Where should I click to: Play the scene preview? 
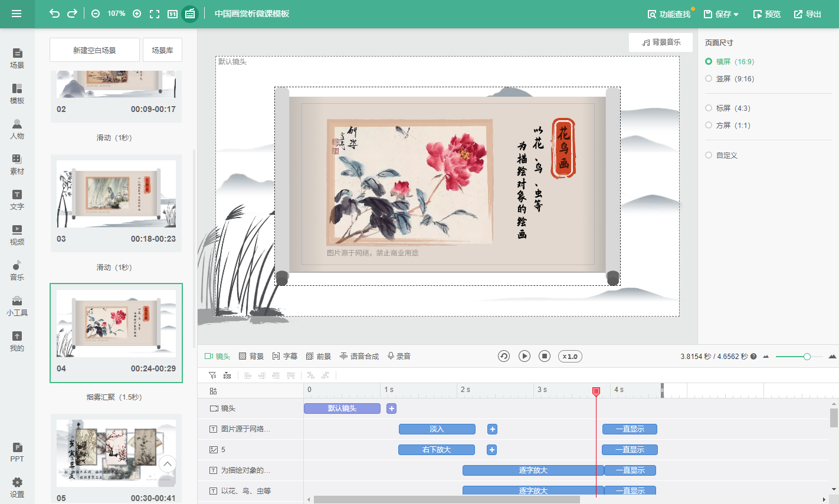tap(525, 356)
